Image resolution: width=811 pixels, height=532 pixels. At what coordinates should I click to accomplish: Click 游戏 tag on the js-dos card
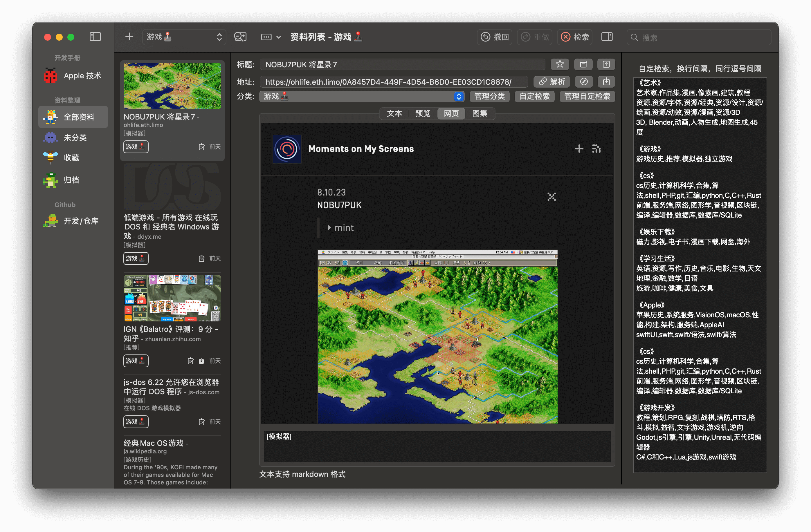pyautogui.click(x=136, y=422)
